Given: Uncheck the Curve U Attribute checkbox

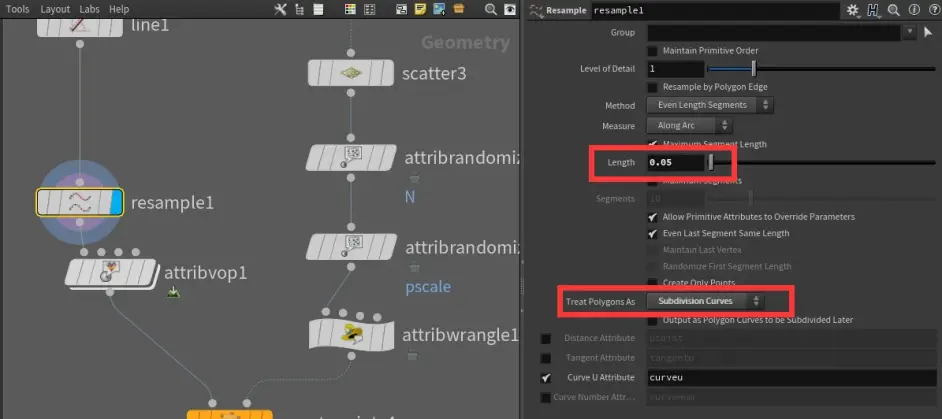Looking at the screenshot, I should [x=545, y=379].
